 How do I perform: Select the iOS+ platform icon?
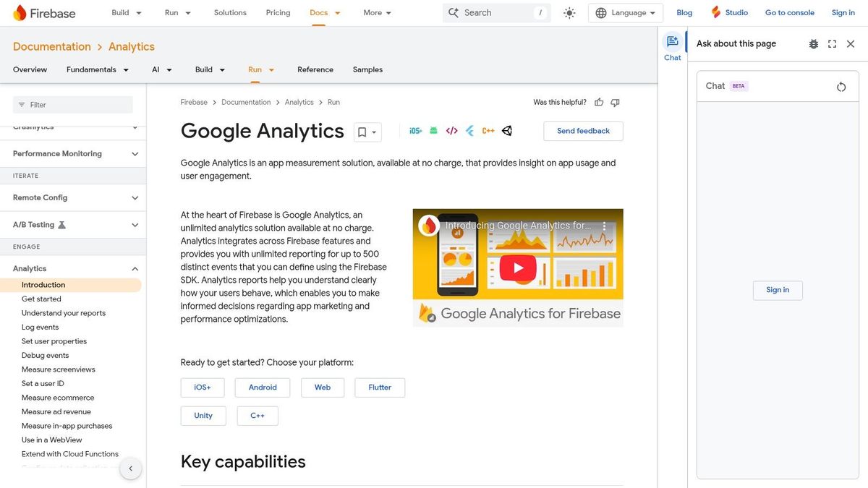pyautogui.click(x=415, y=131)
